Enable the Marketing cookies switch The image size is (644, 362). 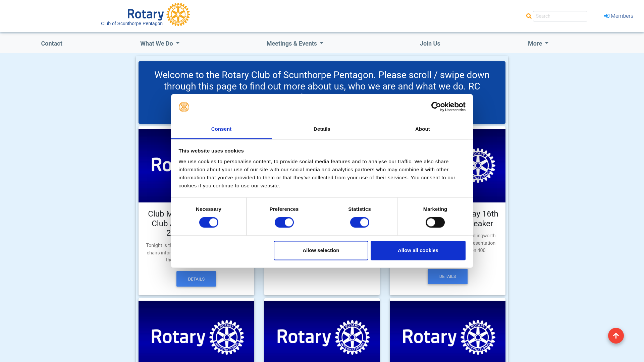click(x=435, y=222)
